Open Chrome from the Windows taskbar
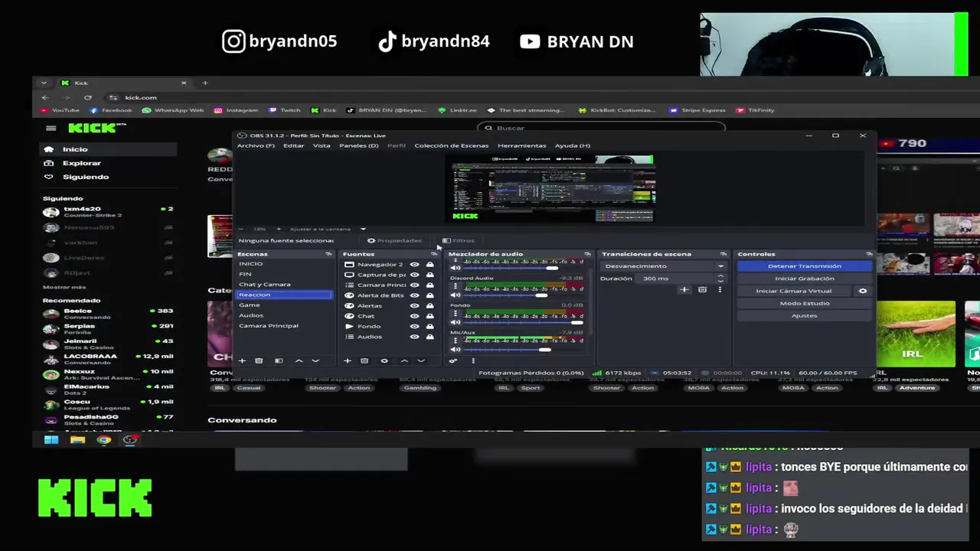This screenshot has width=980, height=551. click(104, 440)
